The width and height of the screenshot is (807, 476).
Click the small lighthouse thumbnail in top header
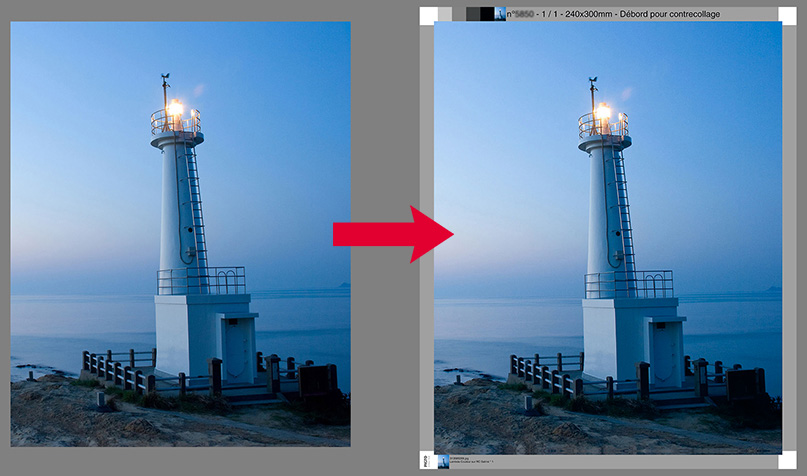501,14
